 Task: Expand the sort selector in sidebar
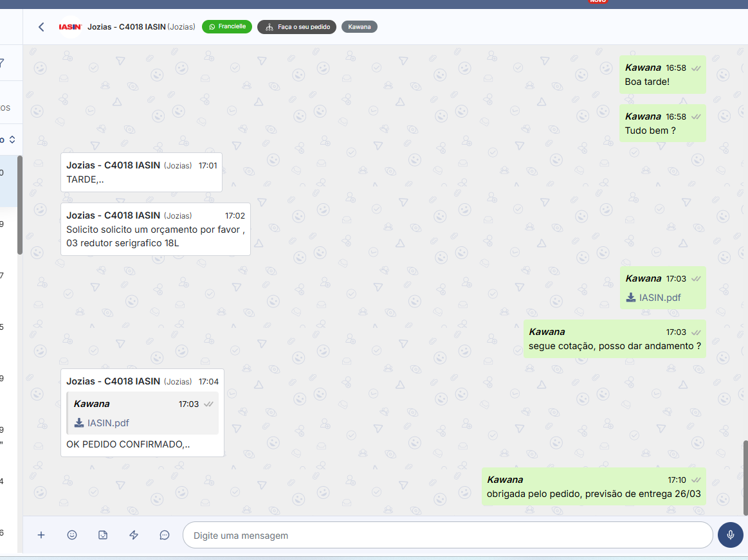pyautogui.click(x=11, y=140)
